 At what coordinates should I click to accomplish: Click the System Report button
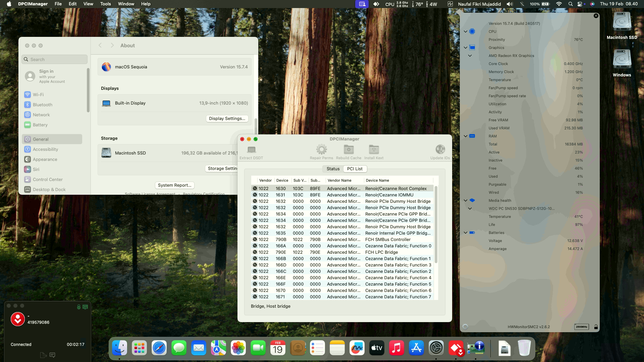pyautogui.click(x=174, y=185)
